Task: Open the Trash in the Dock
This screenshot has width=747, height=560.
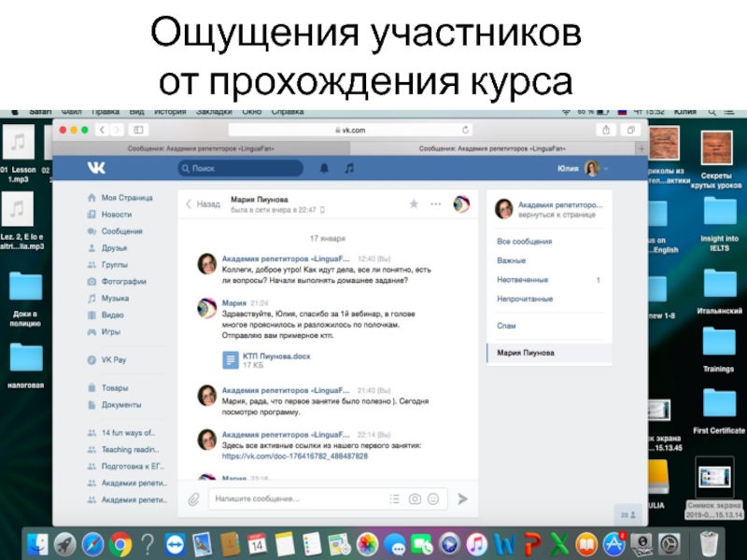Action: pyautogui.click(x=709, y=544)
